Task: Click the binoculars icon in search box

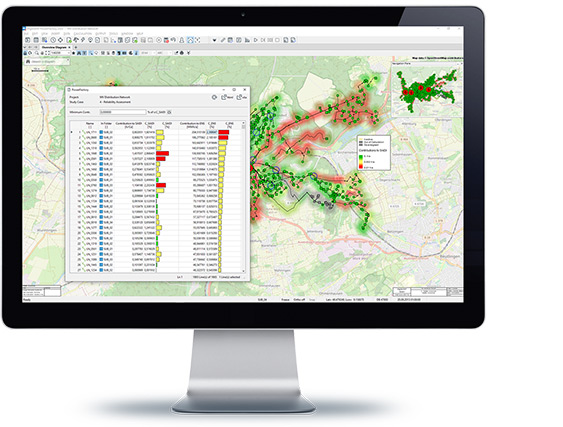Action: 28,61
